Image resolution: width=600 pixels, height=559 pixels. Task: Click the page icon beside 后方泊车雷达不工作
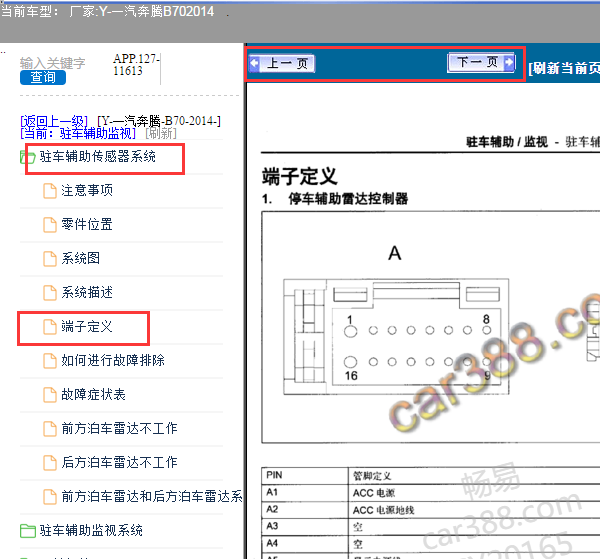pos(50,463)
